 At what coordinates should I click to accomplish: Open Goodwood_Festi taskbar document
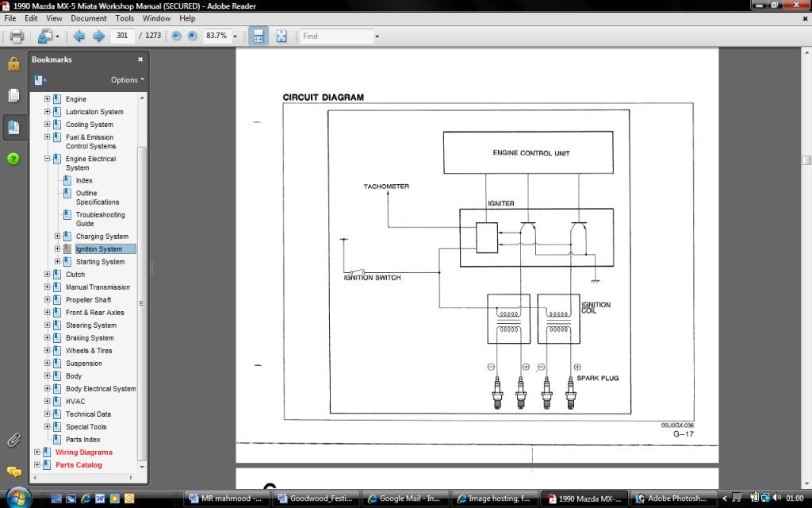tap(316, 498)
